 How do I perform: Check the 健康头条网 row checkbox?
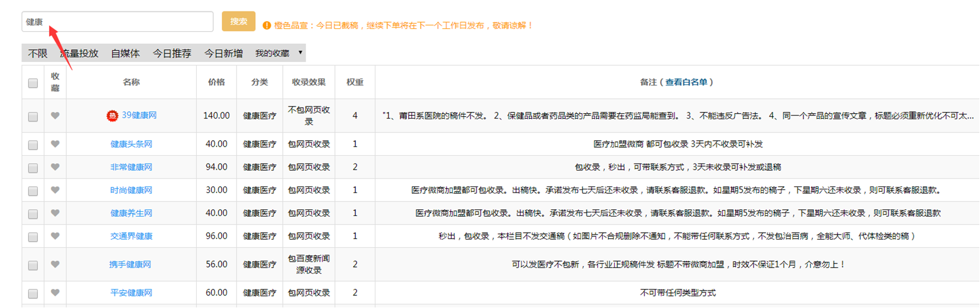33,145
